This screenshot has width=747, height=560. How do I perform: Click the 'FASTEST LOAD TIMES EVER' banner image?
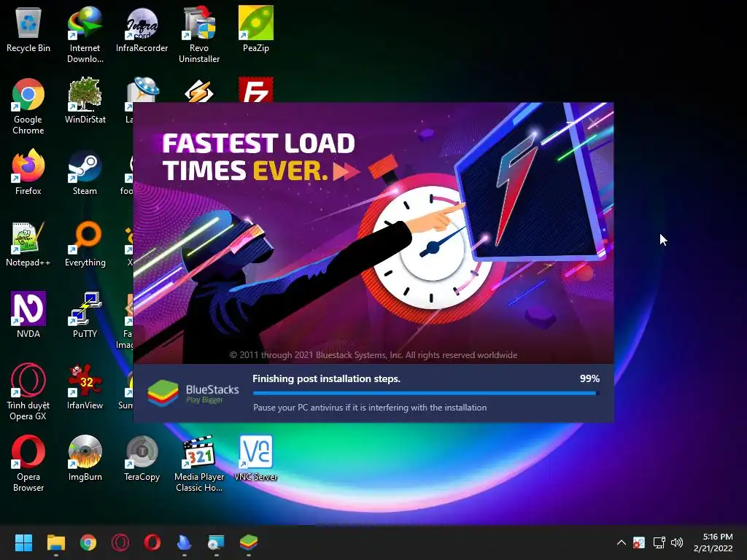click(373, 233)
